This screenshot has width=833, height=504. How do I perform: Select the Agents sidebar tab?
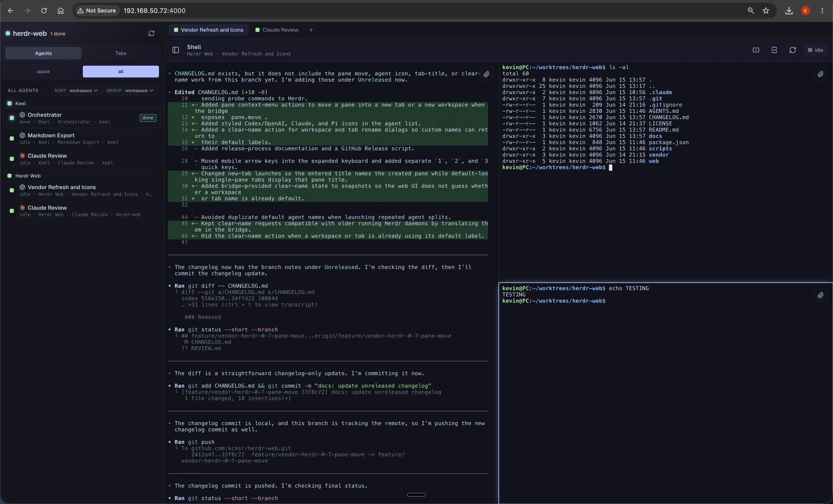click(x=43, y=53)
